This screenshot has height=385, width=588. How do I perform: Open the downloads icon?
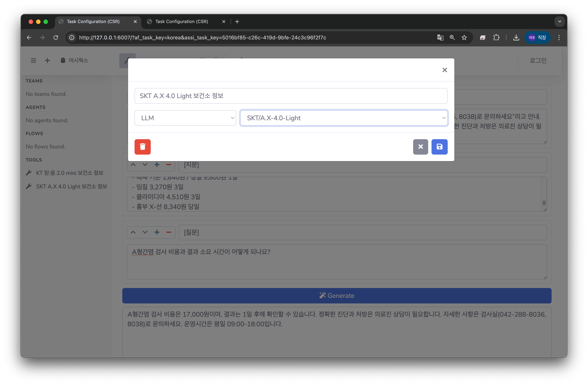516,38
